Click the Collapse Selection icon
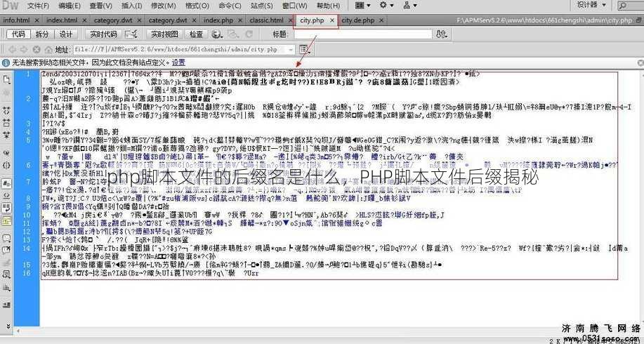The image size is (644, 344). [x=6, y=122]
